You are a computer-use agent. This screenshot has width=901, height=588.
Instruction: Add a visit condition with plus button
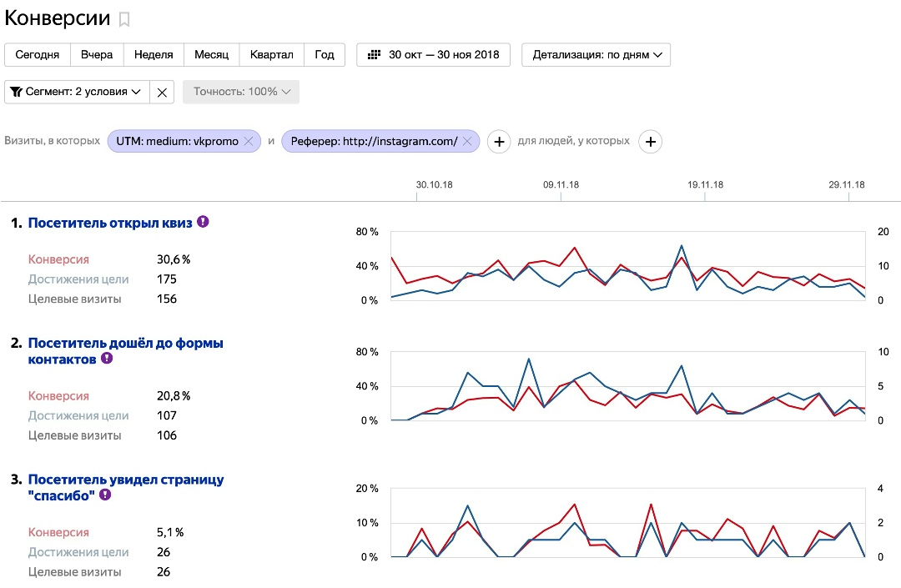(x=499, y=142)
